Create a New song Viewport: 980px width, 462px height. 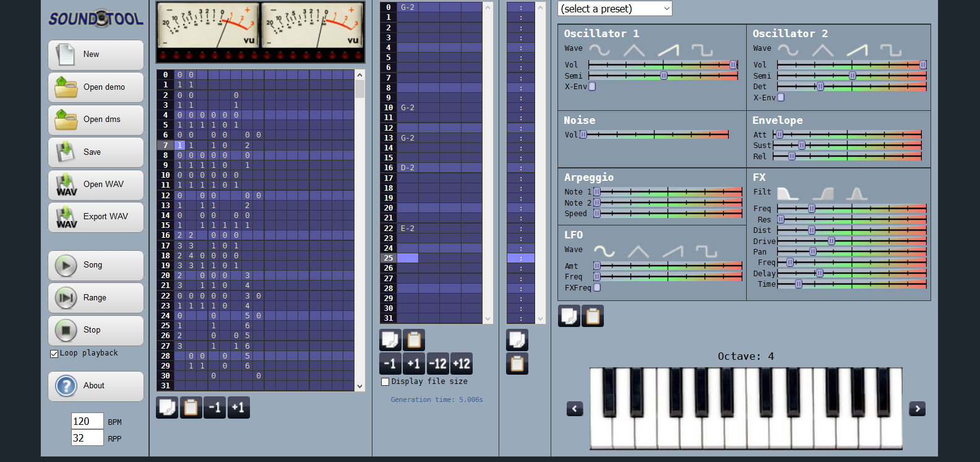(96, 55)
